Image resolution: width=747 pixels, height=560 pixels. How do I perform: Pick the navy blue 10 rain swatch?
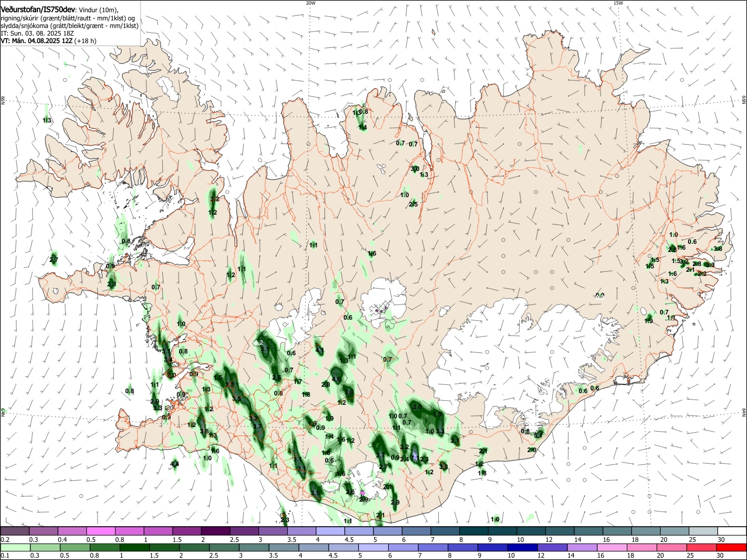[522, 548]
